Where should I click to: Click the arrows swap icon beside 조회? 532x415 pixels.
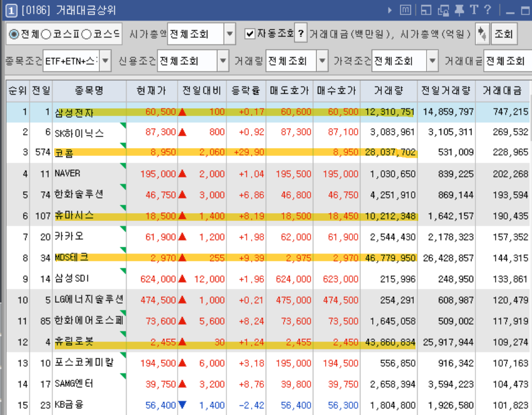(482, 34)
